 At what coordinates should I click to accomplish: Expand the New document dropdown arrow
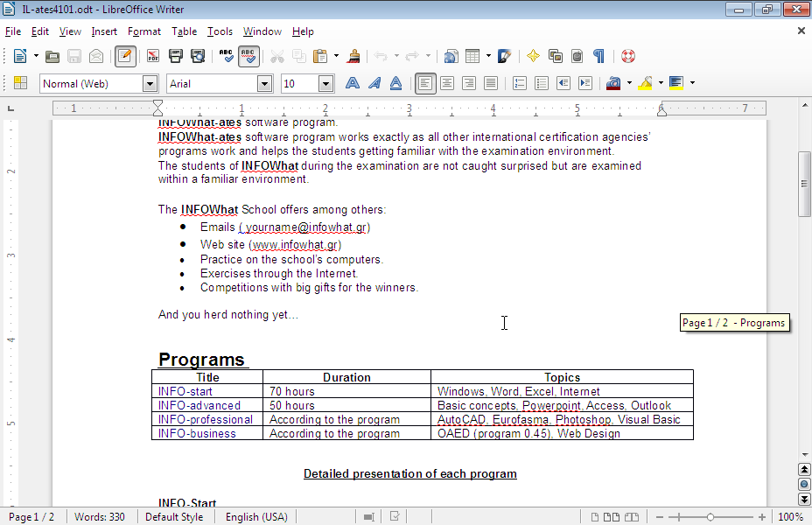[x=36, y=56]
